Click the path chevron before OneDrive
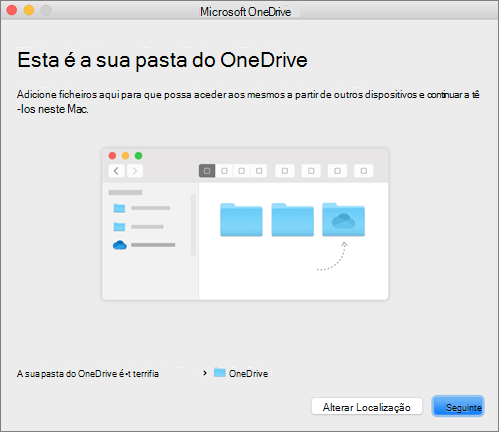Screen dimensions: 499x432 205,373
